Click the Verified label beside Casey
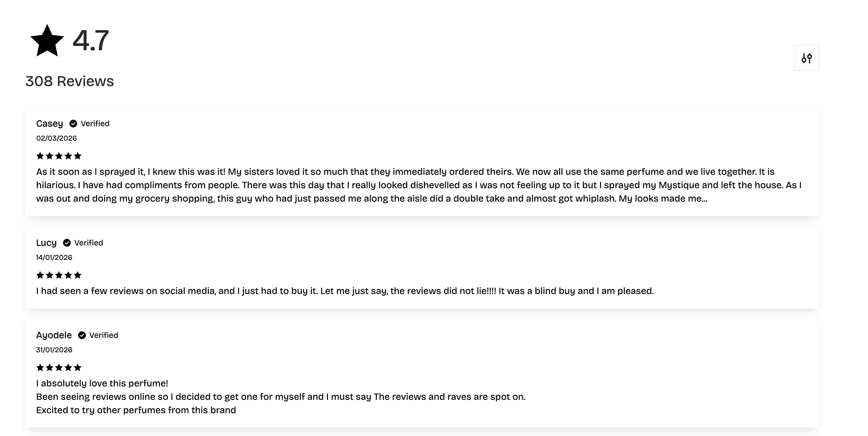The image size is (868, 436). tap(95, 124)
